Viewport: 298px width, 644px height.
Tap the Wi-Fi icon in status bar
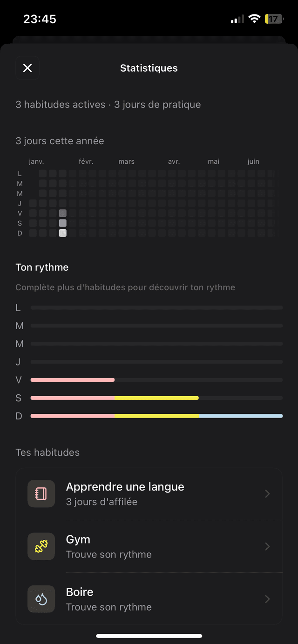[254, 19]
